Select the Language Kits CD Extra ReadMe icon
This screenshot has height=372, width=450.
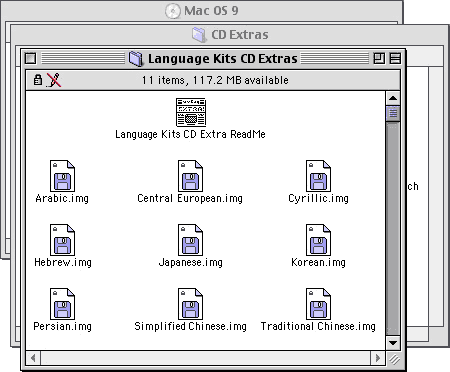(191, 112)
